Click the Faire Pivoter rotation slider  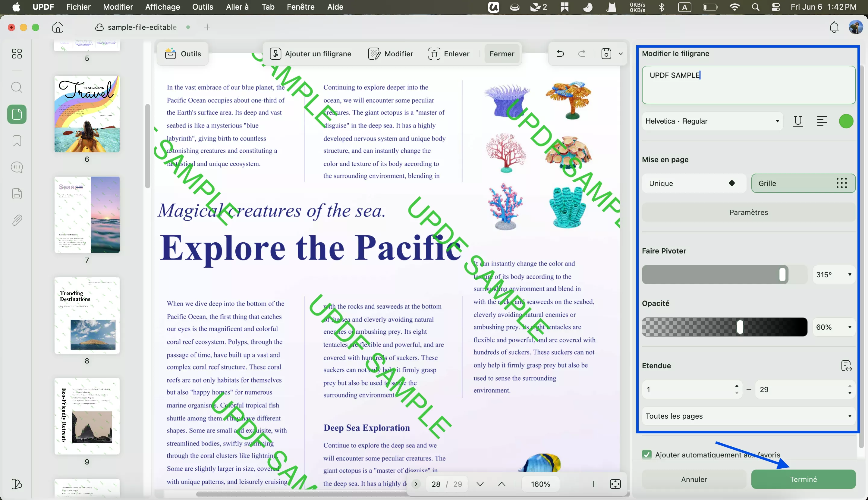725,275
